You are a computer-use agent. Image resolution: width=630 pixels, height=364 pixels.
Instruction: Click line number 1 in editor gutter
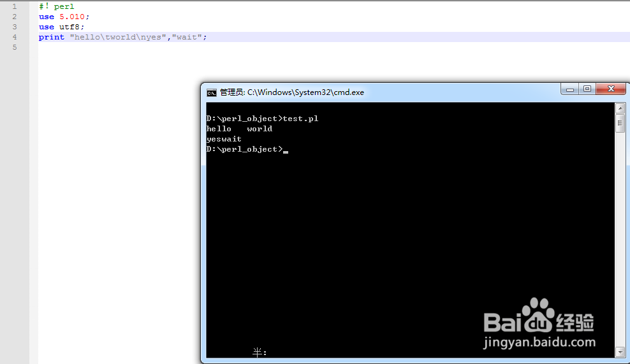(x=15, y=6)
